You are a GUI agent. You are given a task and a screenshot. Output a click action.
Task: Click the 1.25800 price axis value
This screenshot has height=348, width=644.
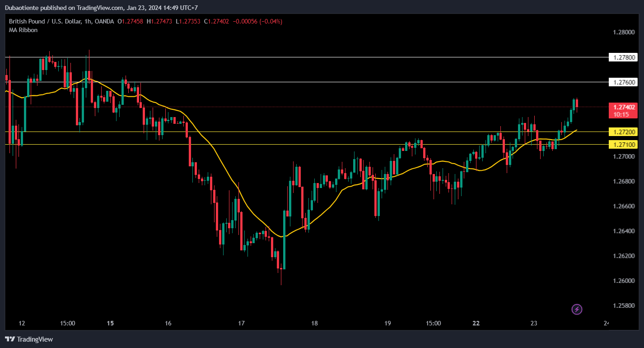[623, 306]
